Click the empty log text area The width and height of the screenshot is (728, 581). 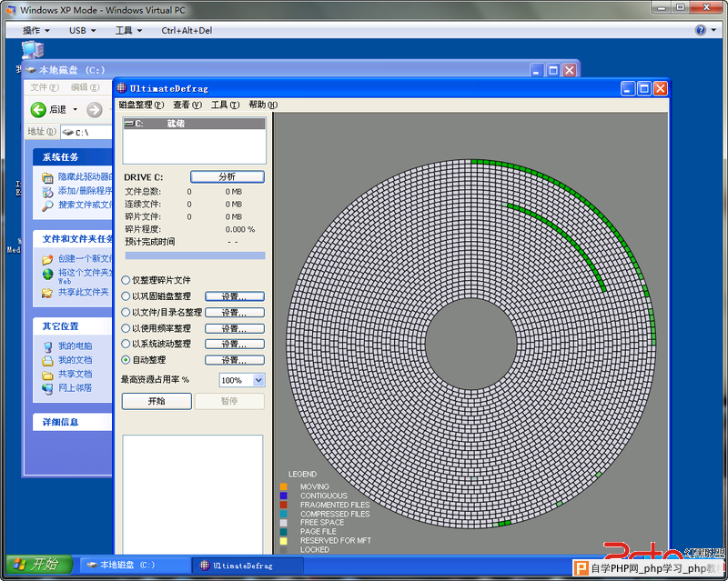(x=193, y=494)
